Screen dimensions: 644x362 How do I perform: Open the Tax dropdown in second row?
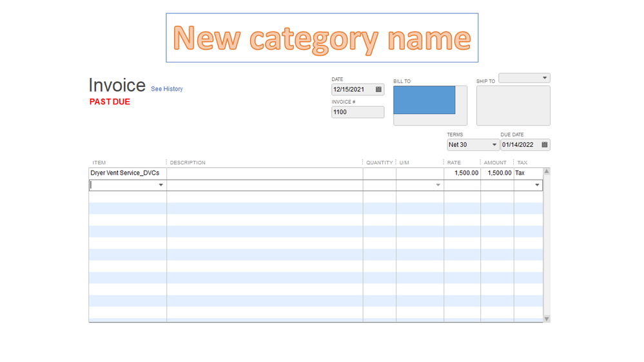pyautogui.click(x=537, y=185)
